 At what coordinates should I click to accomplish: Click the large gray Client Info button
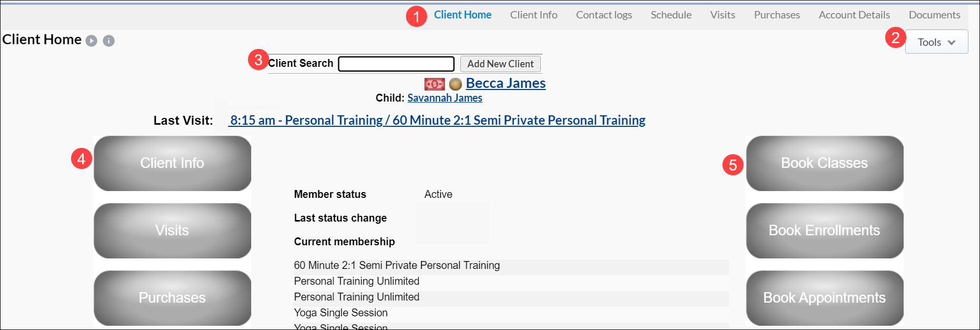click(172, 163)
